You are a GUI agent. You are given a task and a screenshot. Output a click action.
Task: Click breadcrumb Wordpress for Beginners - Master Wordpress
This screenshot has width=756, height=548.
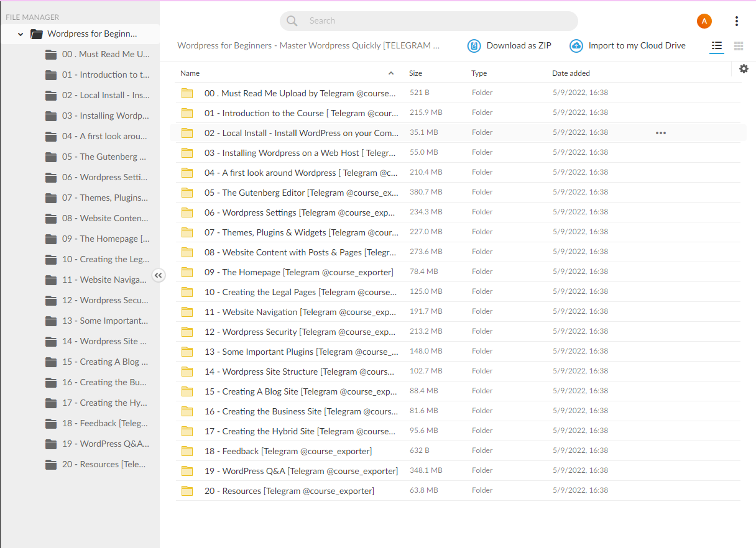point(308,46)
